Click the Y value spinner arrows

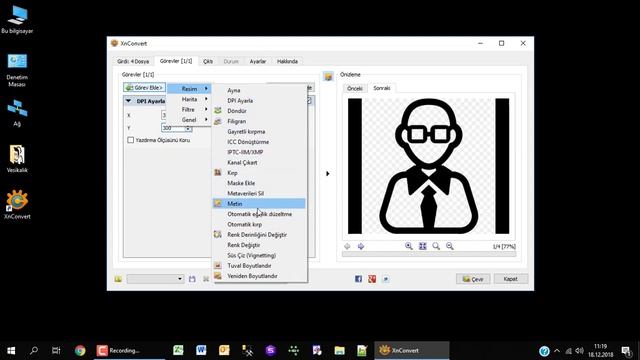tap(188, 128)
